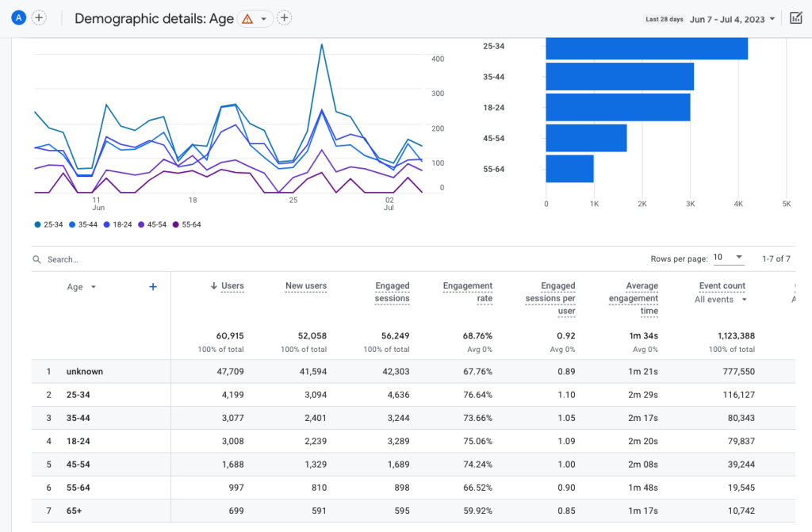The width and height of the screenshot is (812, 532).
Task: Click the blue plus to add a secondary dimension
Action: pyautogui.click(x=152, y=287)
